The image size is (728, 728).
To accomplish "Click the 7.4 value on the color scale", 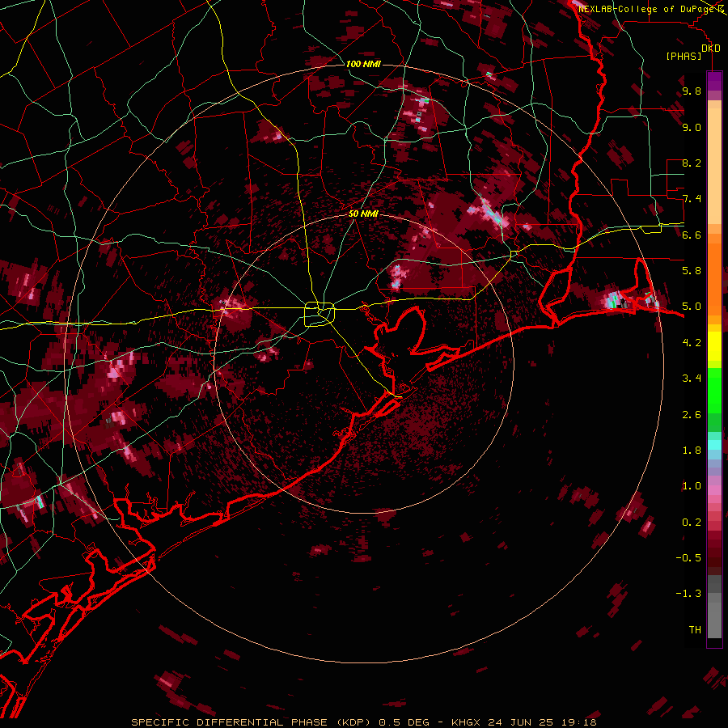I will point(692,199).
